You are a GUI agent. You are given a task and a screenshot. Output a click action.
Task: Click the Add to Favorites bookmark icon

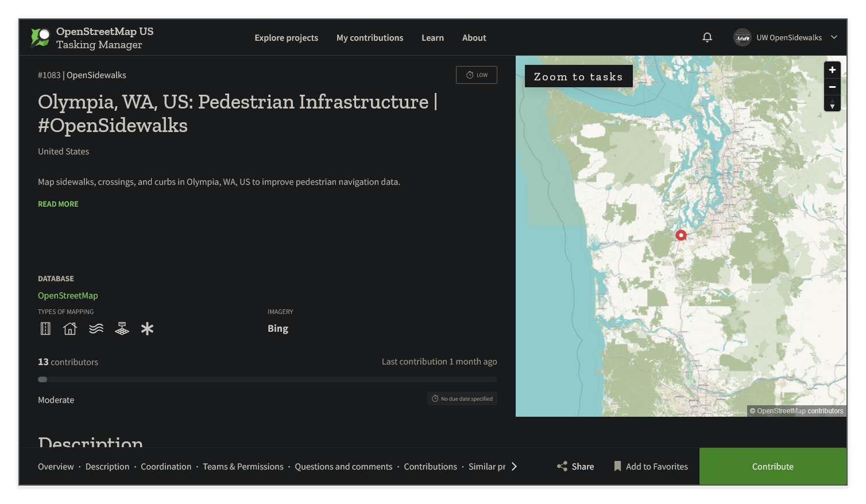tap(617, 466)
